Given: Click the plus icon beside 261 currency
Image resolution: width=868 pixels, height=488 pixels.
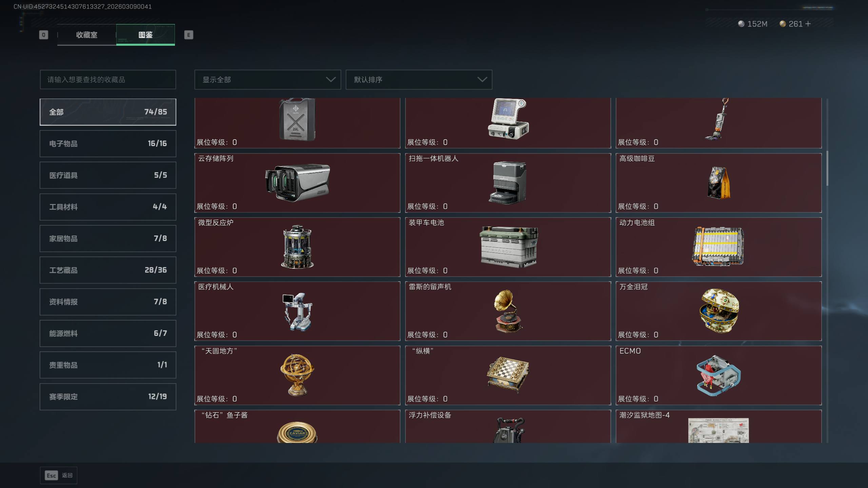Looking at the screenshot, I should pos(808,24).
